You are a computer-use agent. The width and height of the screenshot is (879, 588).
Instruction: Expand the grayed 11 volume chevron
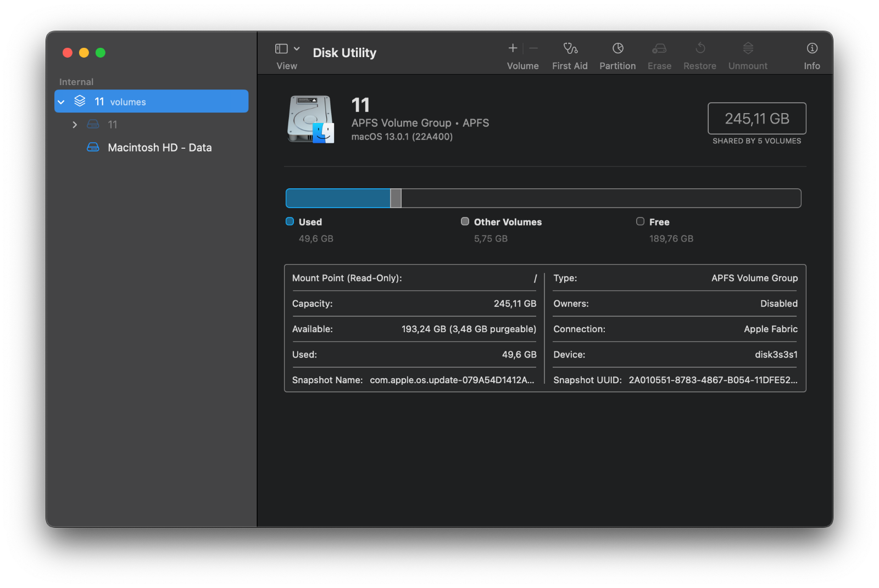click(x=75, y=125)
